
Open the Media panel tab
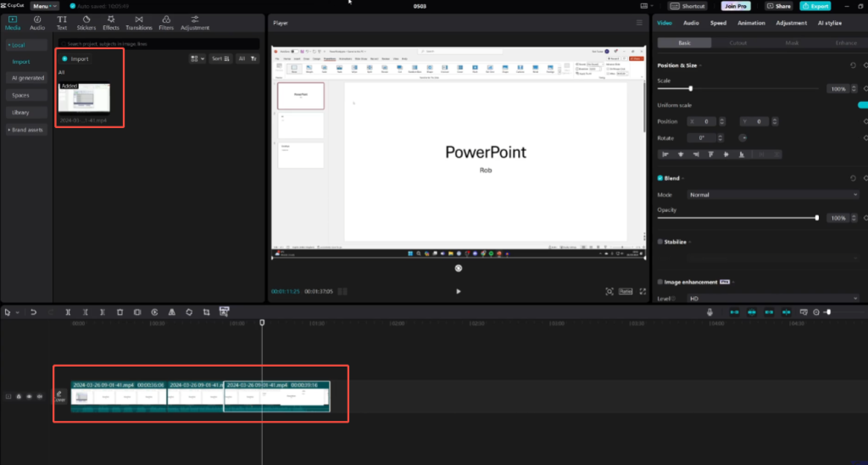coord(13,23)
